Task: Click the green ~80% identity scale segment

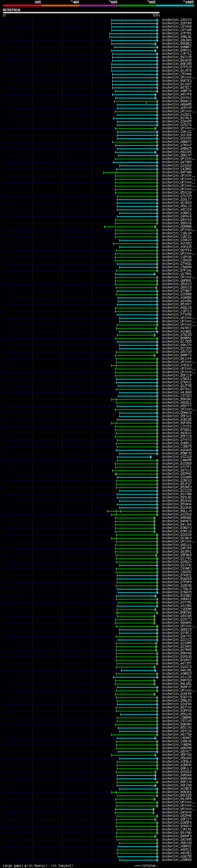Action: 137,6
